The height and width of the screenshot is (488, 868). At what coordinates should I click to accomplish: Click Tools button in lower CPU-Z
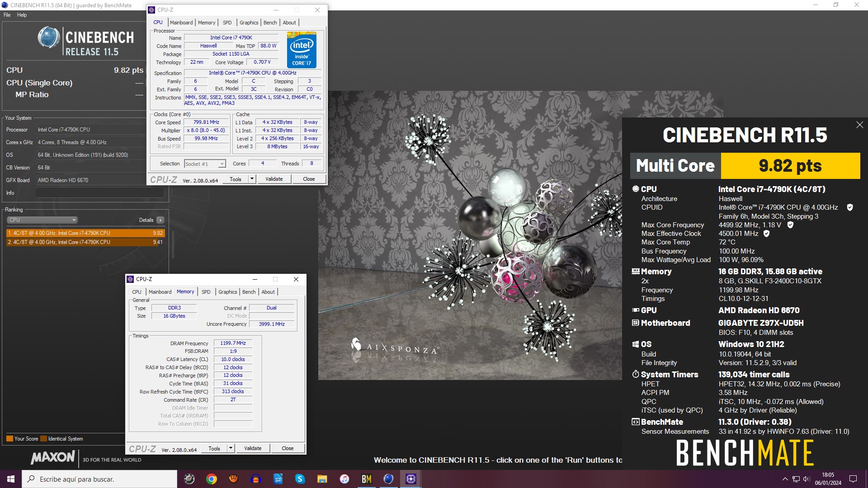(x=214, y=449)
